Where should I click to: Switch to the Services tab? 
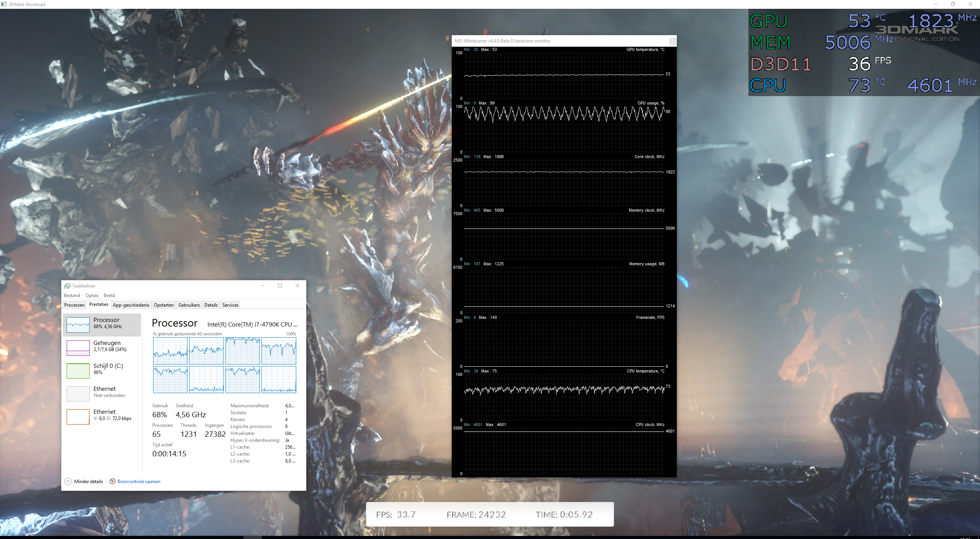(230, 305)
